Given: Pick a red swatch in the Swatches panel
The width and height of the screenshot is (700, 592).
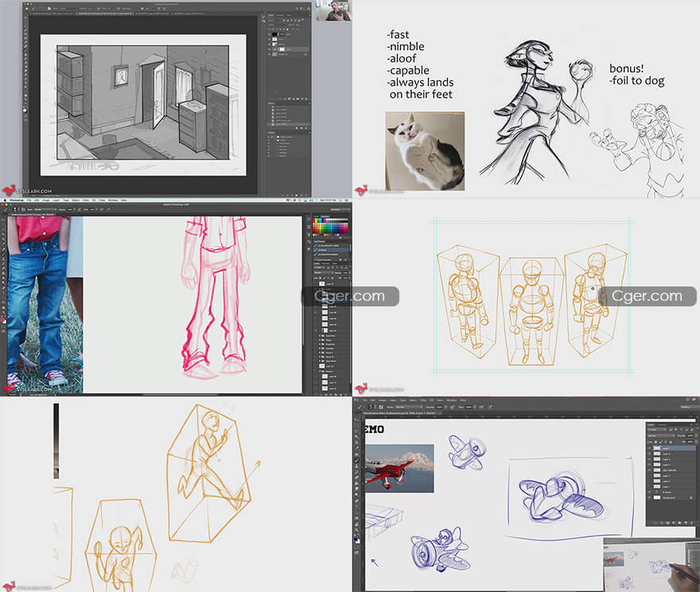Looking at the screenshot, I should tap(316, 223).
